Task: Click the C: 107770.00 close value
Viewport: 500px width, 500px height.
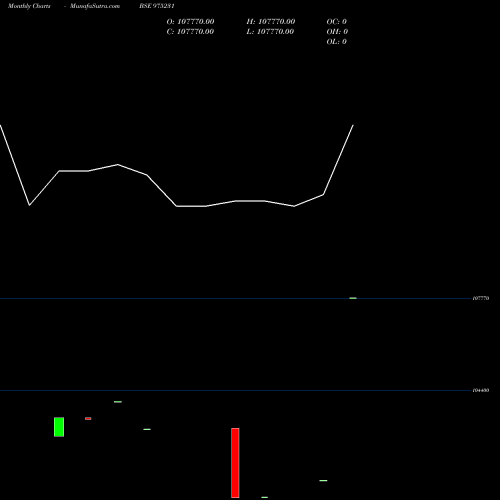Action: [190, 32]
